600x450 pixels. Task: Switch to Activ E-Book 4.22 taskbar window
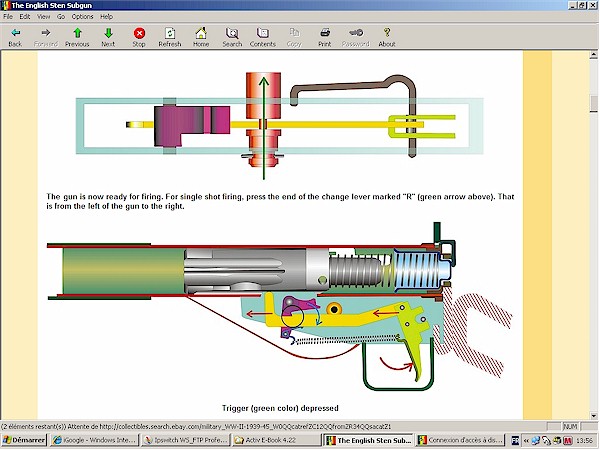(x=276, y=440)
